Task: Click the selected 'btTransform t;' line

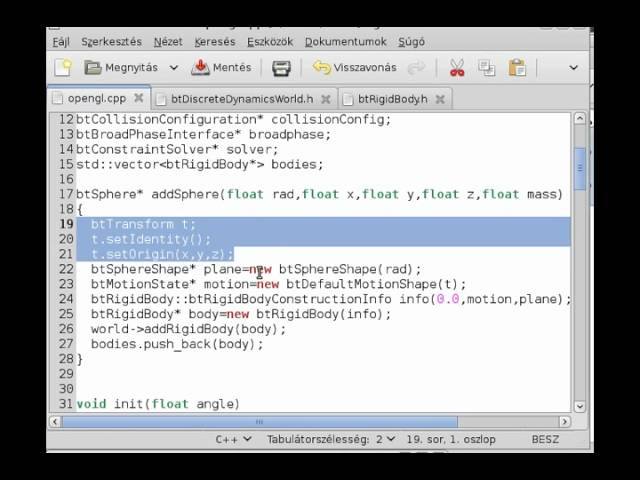Action: pyautogui.click(x=143, y=224)
